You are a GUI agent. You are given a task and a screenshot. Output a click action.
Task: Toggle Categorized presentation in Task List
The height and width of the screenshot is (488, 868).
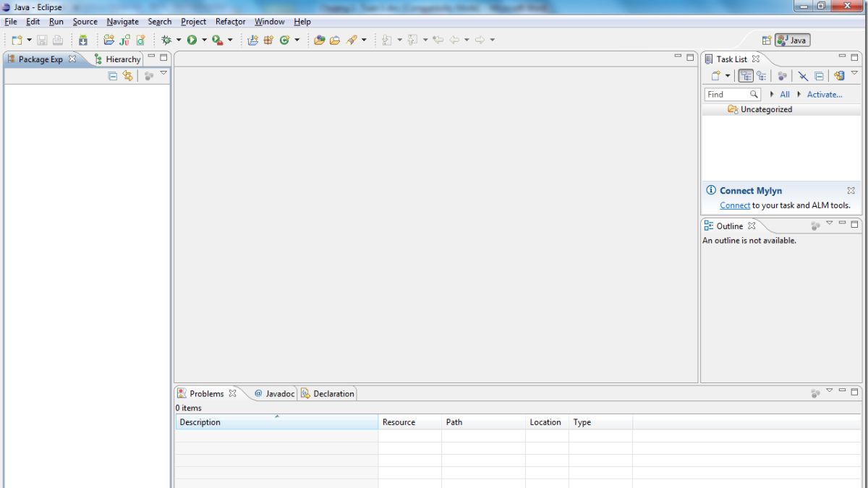[746, 75]
